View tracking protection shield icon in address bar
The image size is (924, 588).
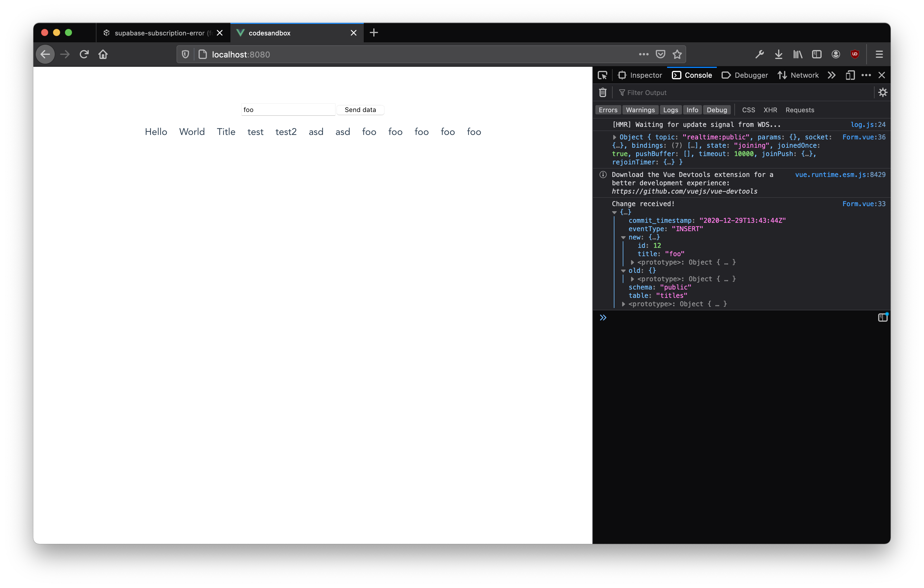click(185, 55)
